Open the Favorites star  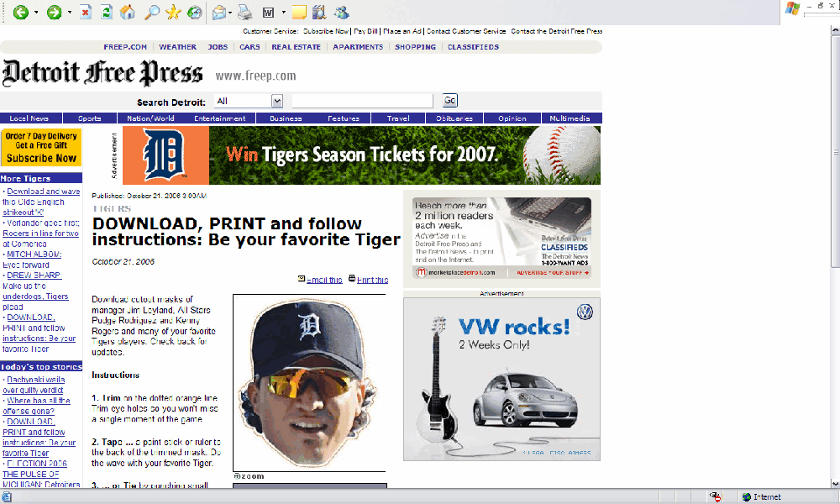[173, 12]
